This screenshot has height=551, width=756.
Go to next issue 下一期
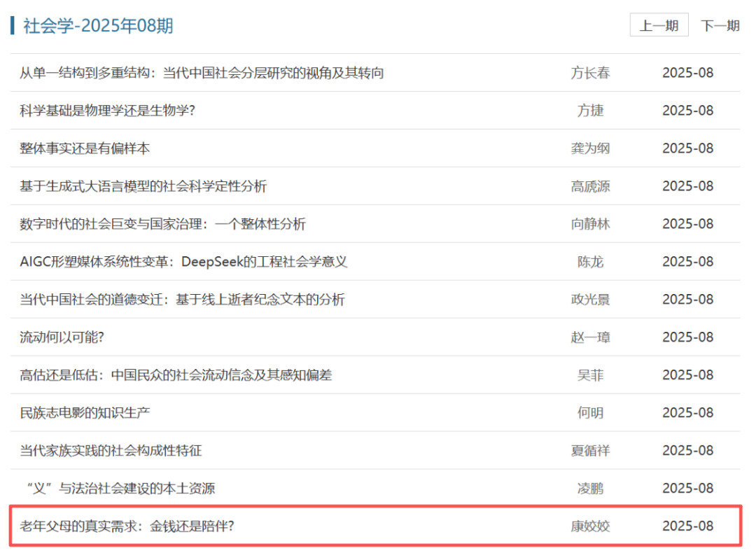click(x=720, y=25)
